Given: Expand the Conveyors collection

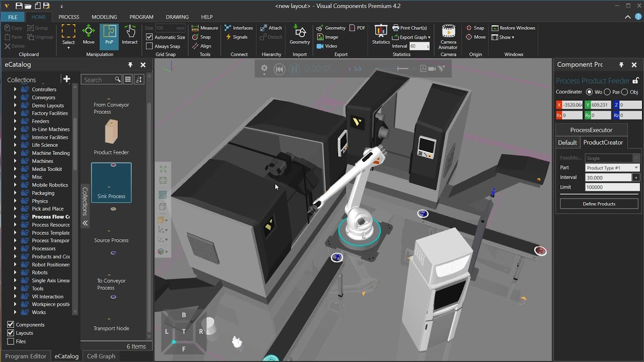Looking at the screenshot, I should pyautogui.click(x=15, y=98).
